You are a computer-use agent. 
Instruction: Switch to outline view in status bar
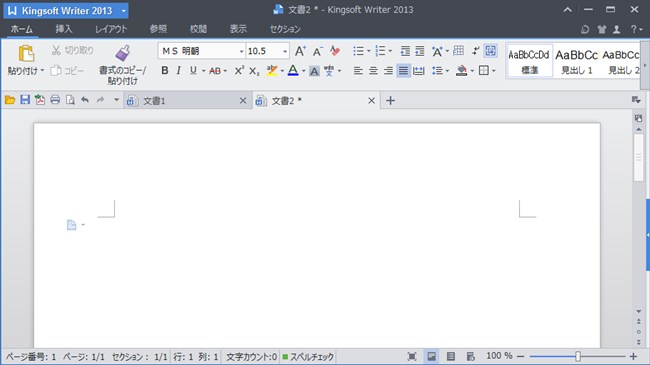pyautogui.click(x=451, y=356)
